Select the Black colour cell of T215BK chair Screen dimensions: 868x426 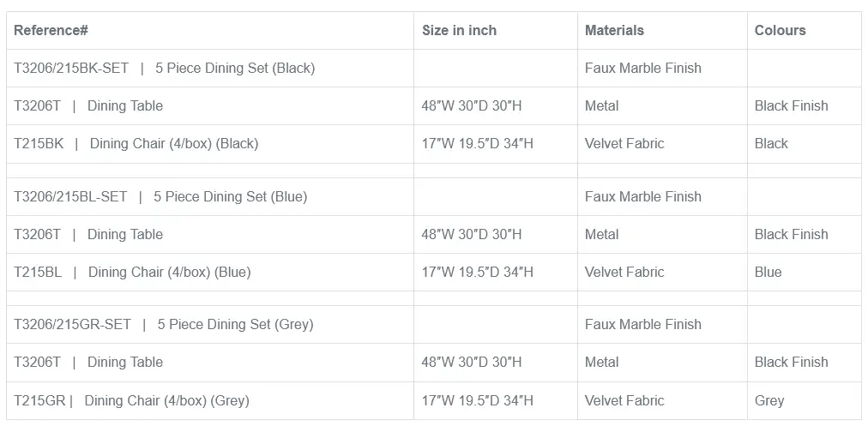pos(771,144)
